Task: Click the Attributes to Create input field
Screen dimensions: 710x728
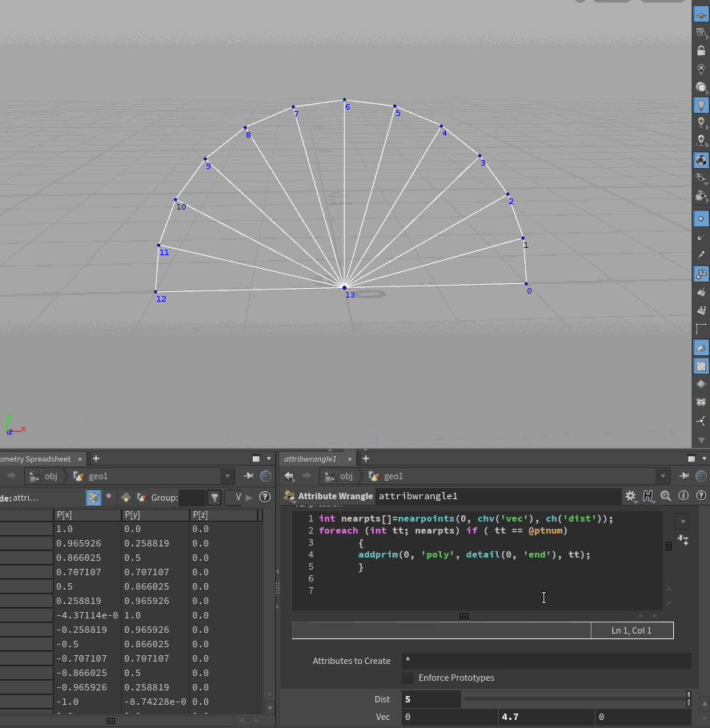Action: (x=546, y=661)
